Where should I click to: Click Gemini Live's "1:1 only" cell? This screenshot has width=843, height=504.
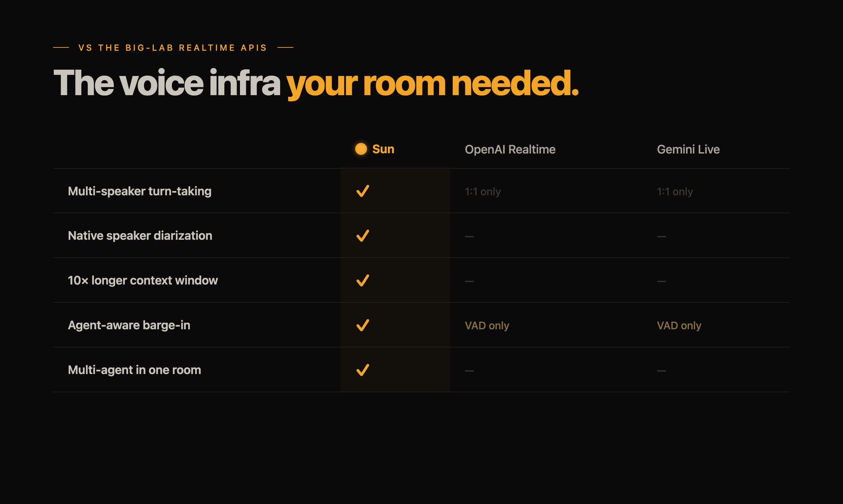(x=675, y=192)
